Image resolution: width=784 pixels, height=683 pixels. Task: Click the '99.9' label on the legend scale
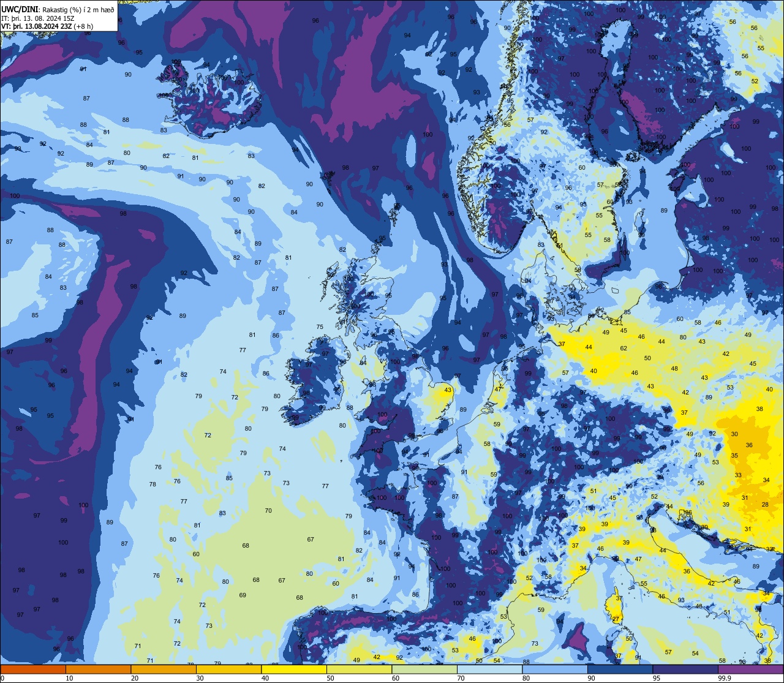pos(725,678)
